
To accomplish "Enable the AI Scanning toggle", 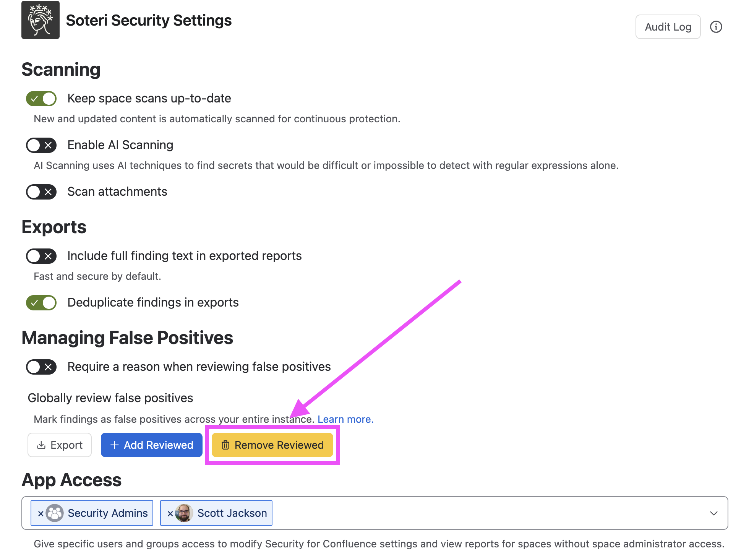I will [41, 145].
